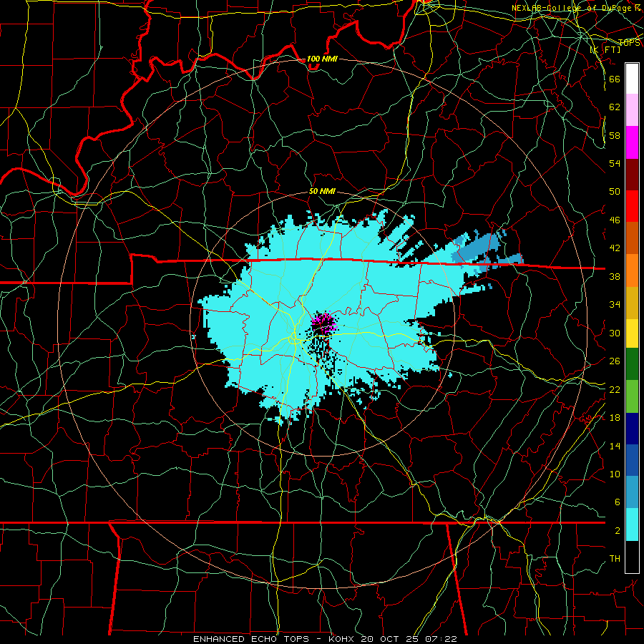Click the "42" legend value
644x644 pixels.
coord(615,248)
